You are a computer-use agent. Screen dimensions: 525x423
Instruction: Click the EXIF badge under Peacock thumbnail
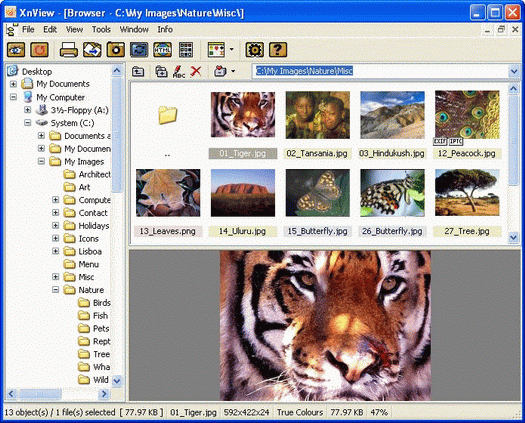point(440,142)
